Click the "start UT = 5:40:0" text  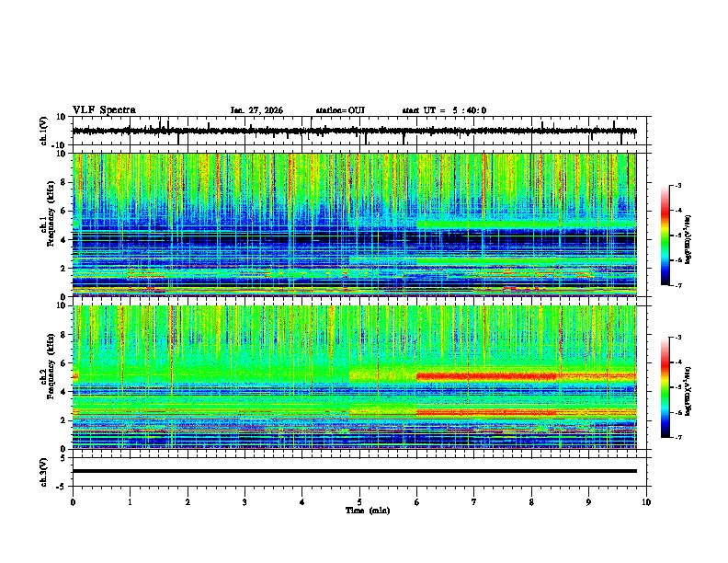click(x=444, y=110)
